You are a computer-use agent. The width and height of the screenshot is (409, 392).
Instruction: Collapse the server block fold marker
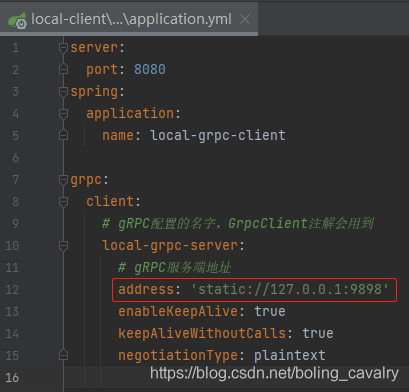[63, 48]
